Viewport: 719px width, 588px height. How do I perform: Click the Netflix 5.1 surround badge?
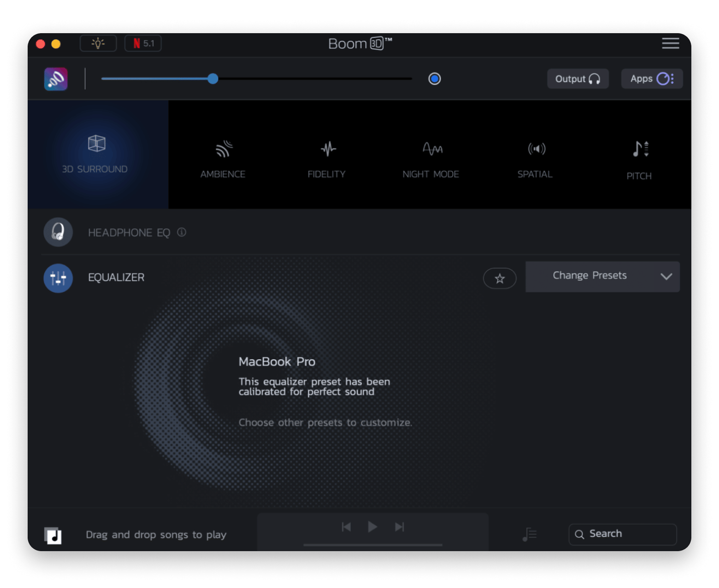pyautogui.click(x=143, y=43)
